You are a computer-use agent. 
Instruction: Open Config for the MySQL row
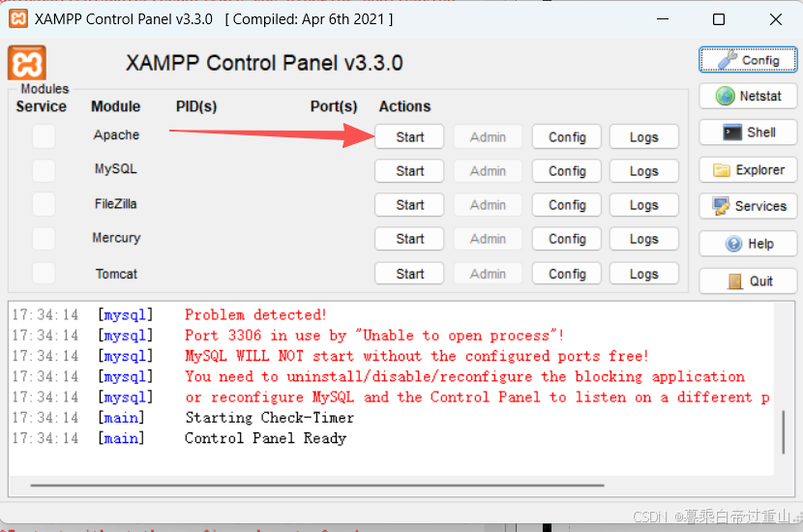(566, 171)
